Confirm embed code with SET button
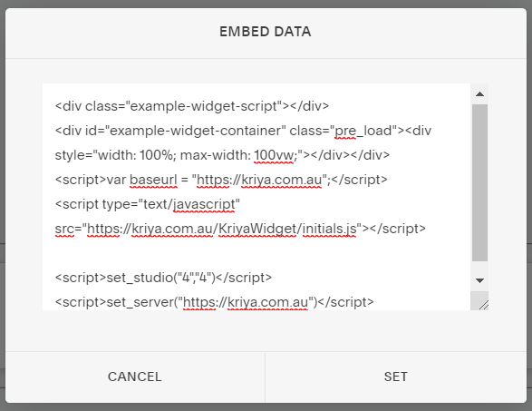 396,377
